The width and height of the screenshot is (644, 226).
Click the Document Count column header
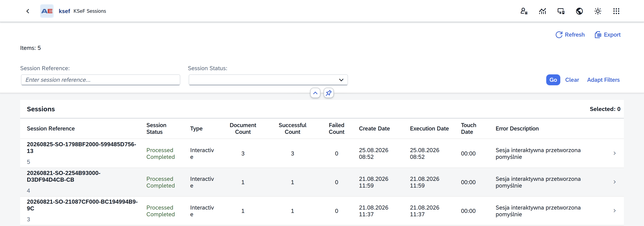coord(243,128)
